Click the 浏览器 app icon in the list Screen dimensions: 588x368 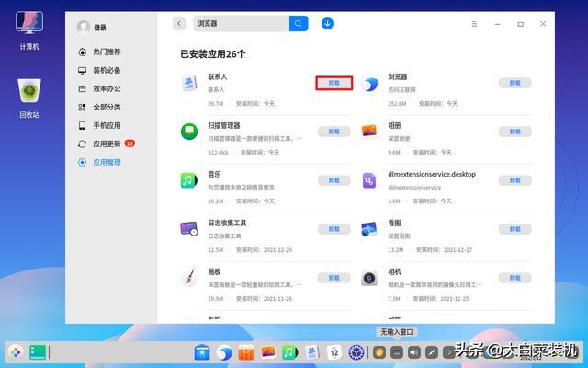369,85
